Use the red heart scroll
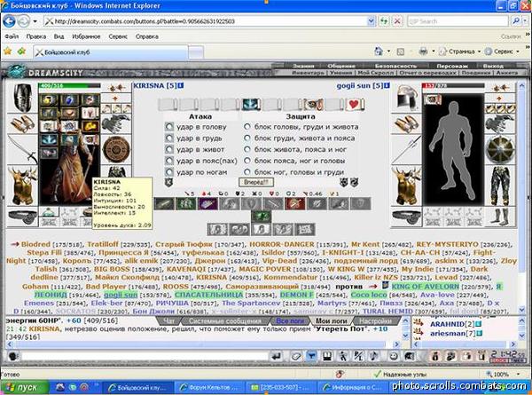This screenshot has height=395, width=532. [355, 104]
